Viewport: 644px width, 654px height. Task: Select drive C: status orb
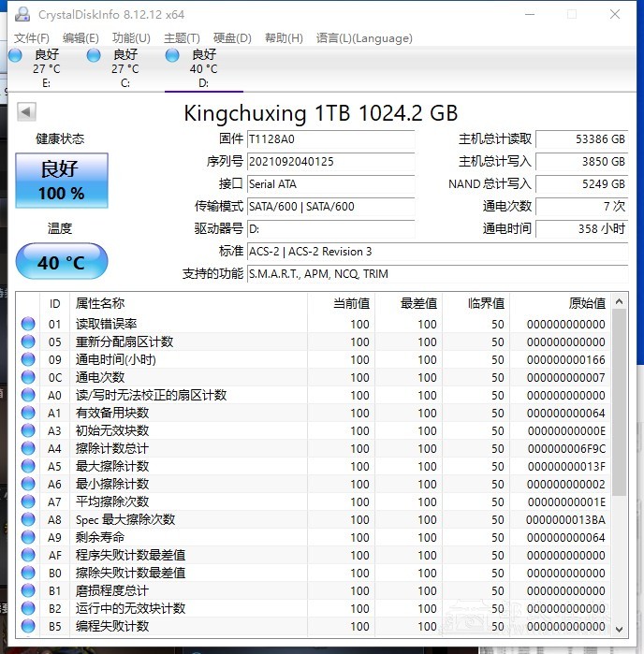coord(94,55)
